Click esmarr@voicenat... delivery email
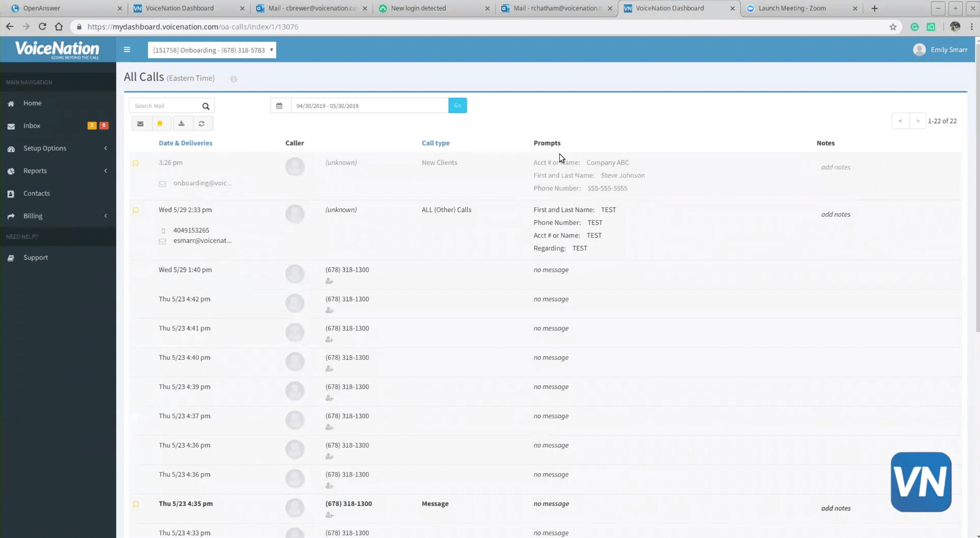The width and height of the screenshot is (980, 538). [202, 241]
